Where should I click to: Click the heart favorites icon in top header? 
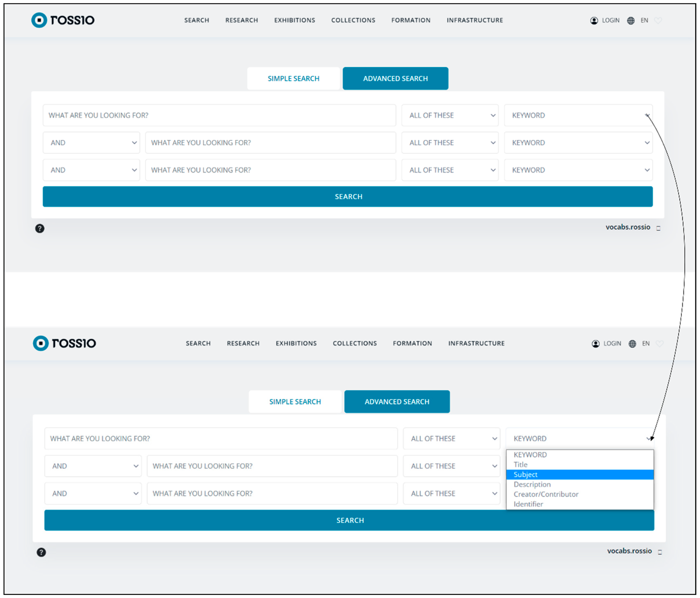click(658, 21)
